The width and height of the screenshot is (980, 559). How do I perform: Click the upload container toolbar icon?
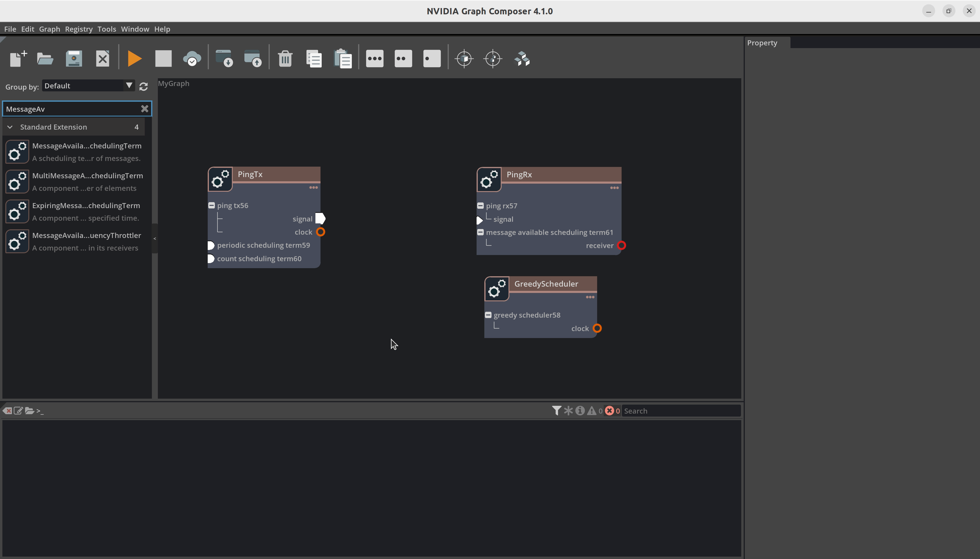pos(253,59)
